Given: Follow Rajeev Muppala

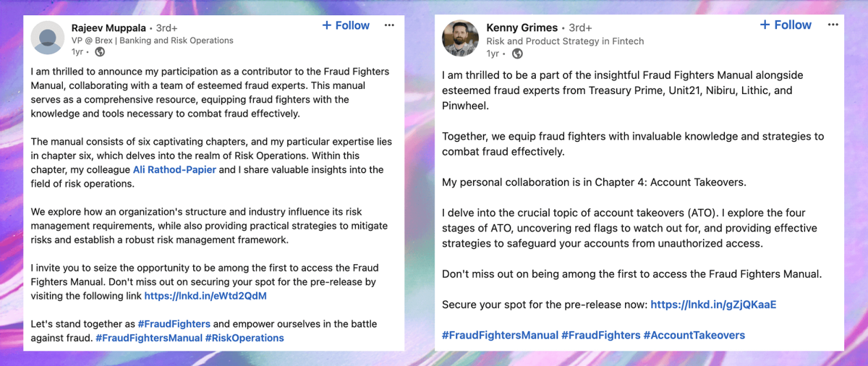Looking at the screenshot, I should click(x=346, y=25).
